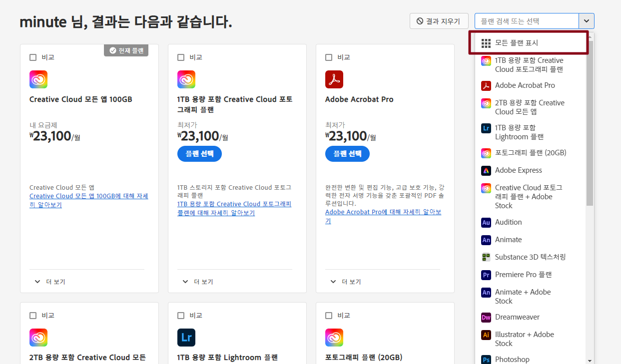
Task: Click Creative Cloud icon on 포토그래피 플랜 (20GB) card
Action: point(334,338)
